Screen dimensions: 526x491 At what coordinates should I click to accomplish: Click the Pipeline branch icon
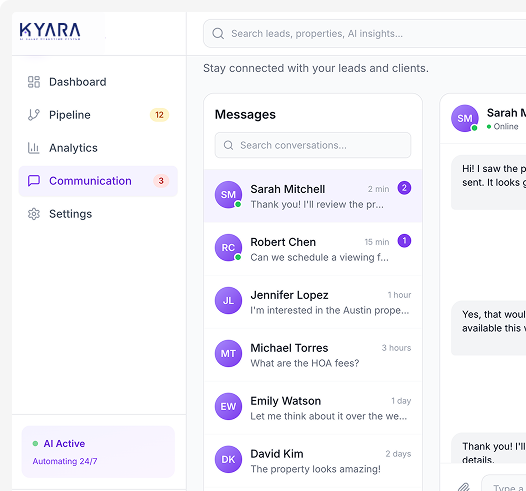(34, 115)
